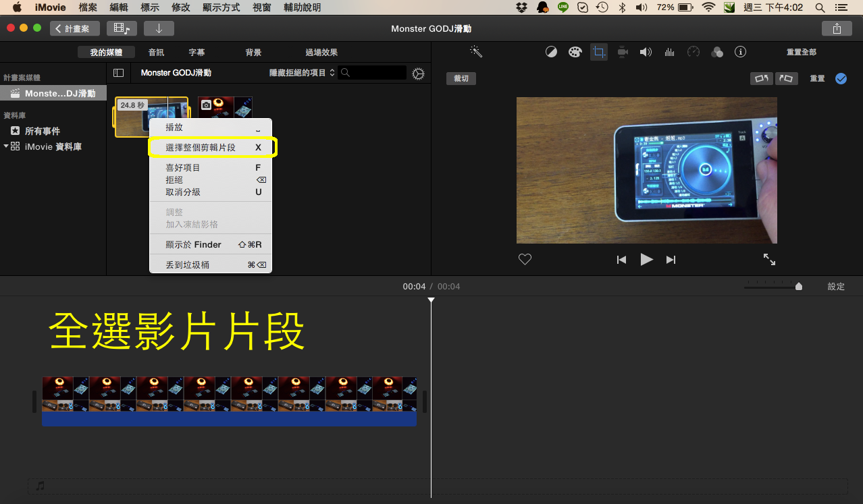Choose 喜好項目 from the context menu

[x=211, y=167]
